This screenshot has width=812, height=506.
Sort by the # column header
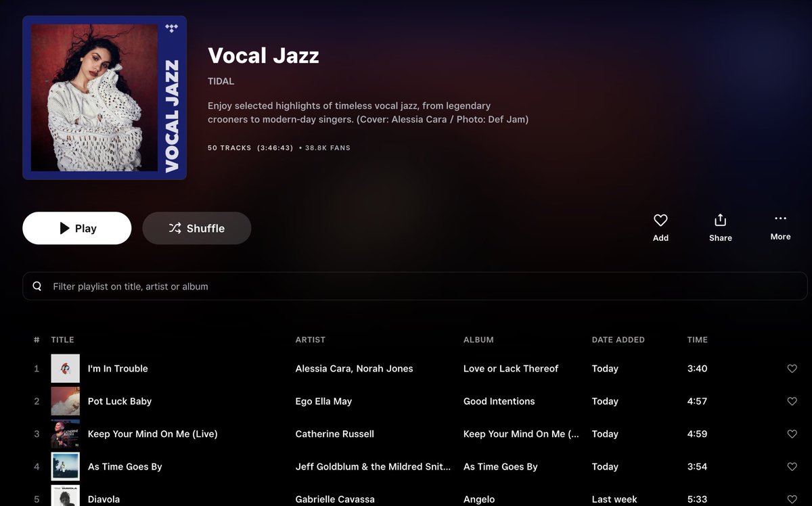point(37,340)
